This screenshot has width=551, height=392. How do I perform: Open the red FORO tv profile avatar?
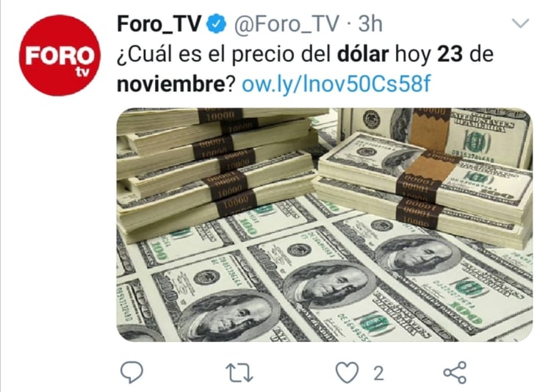click(x=60, y=55)
